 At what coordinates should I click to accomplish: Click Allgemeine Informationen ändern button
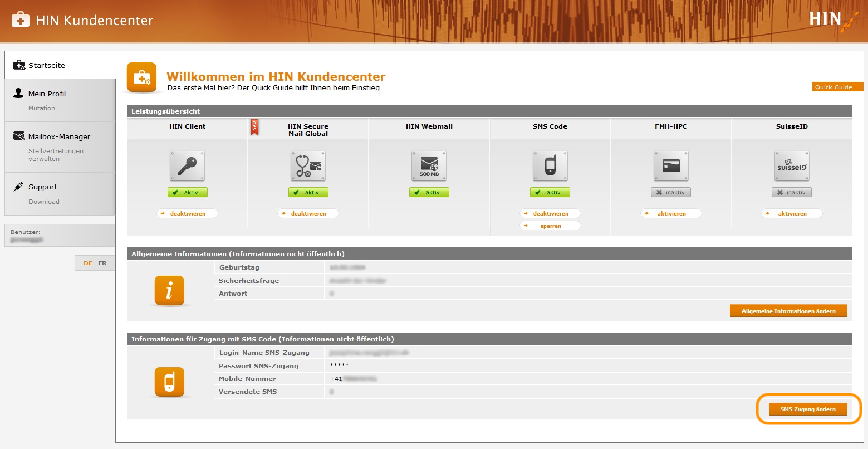coord(788,311)
